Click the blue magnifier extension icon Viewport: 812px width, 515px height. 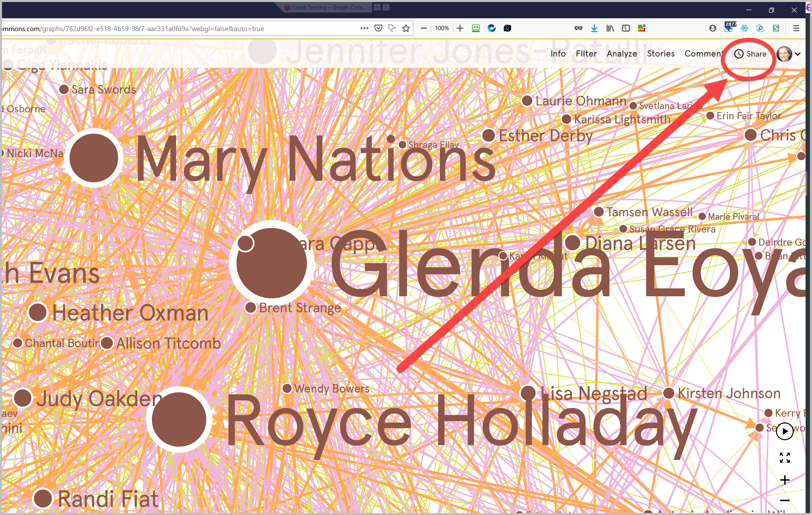(760, 28)
